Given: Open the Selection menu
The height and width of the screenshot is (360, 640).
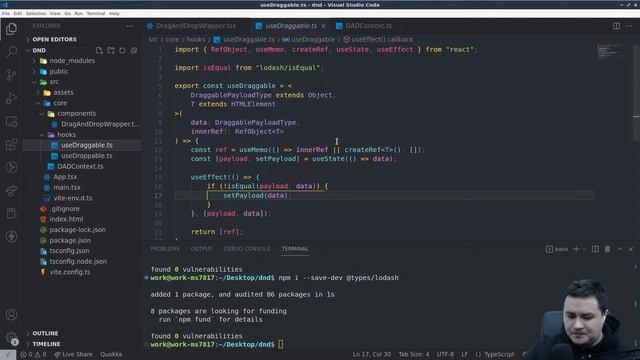Looking at the screenshot, I should [x=36, y=13].
